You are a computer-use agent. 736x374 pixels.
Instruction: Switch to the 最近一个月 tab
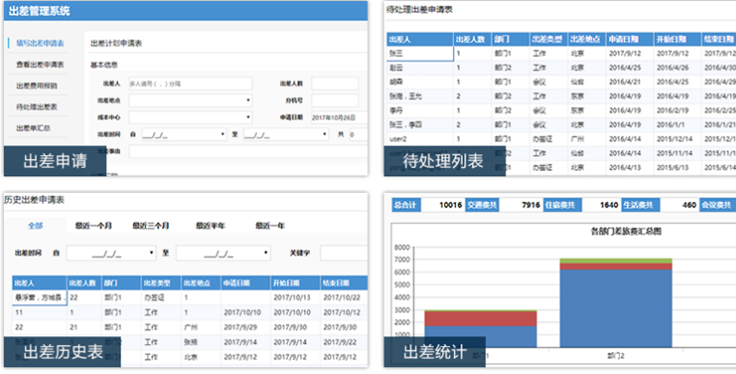pyautogui.click(x=93, y=226)
